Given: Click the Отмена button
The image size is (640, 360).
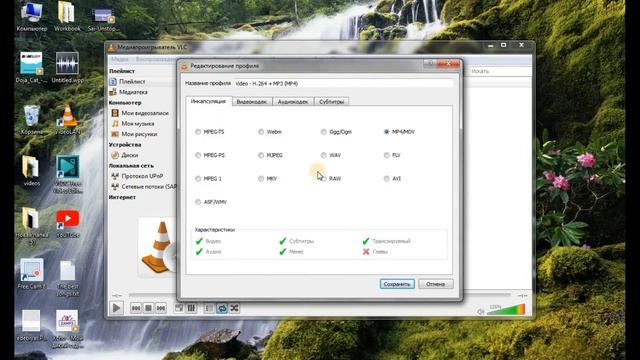Looking at the screenshot, I should (x=436, y=284).
